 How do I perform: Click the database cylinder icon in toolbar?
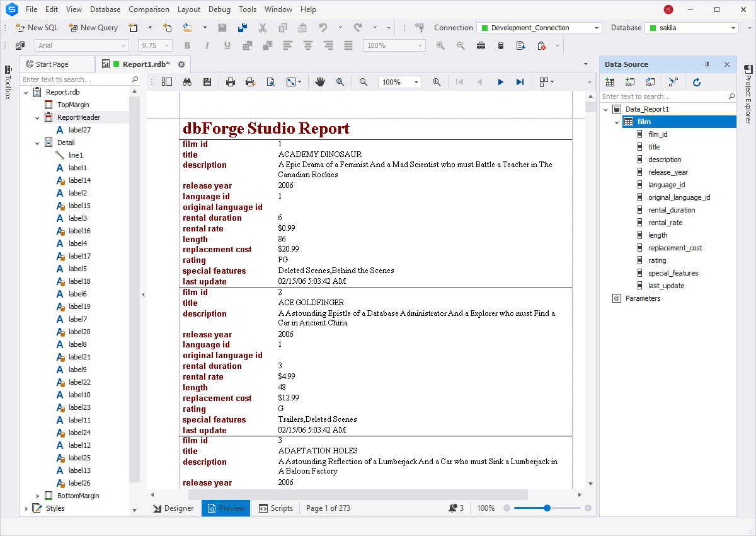click(501, 45)
